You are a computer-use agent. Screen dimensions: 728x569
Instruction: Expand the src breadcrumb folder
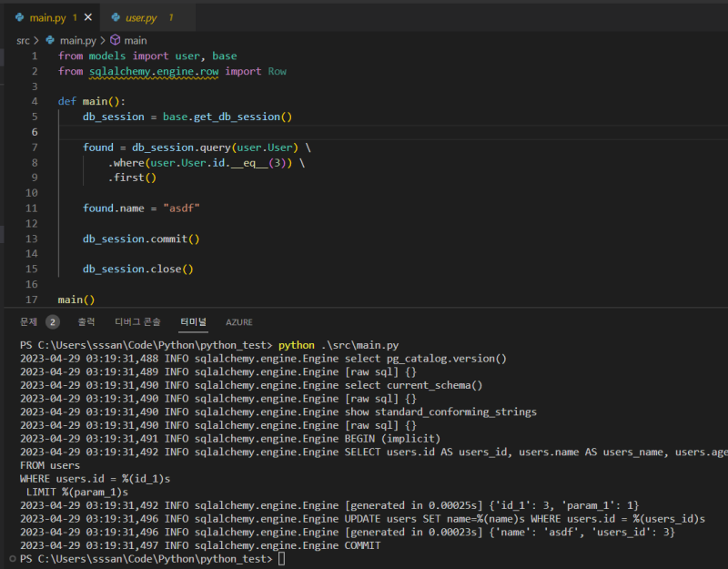pyautogui.click(x=23, y=40)
